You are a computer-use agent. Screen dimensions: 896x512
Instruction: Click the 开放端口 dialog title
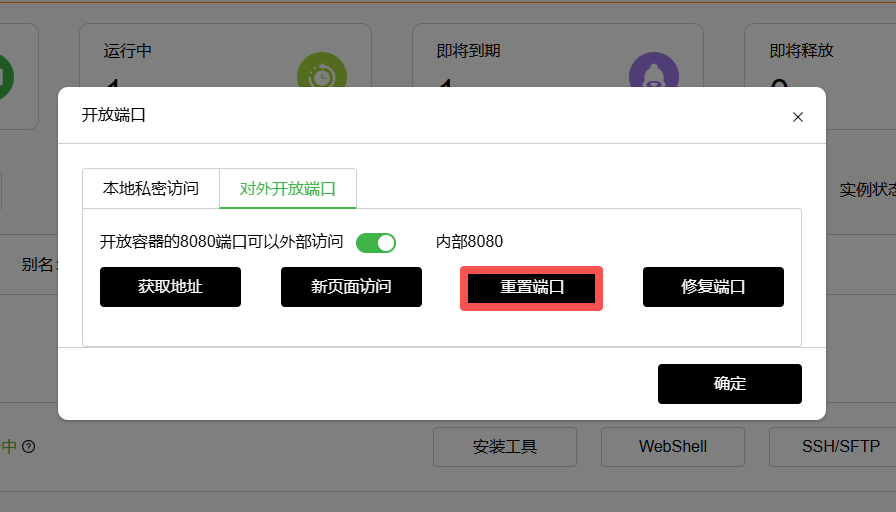pyautogui.click(x=114, y=115)
